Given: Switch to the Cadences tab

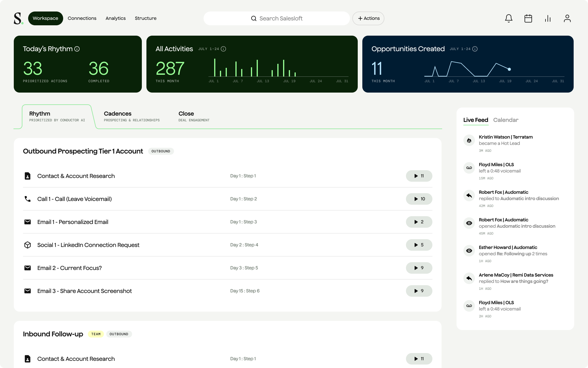Looking at the screenshot, I should coord(132,116).
